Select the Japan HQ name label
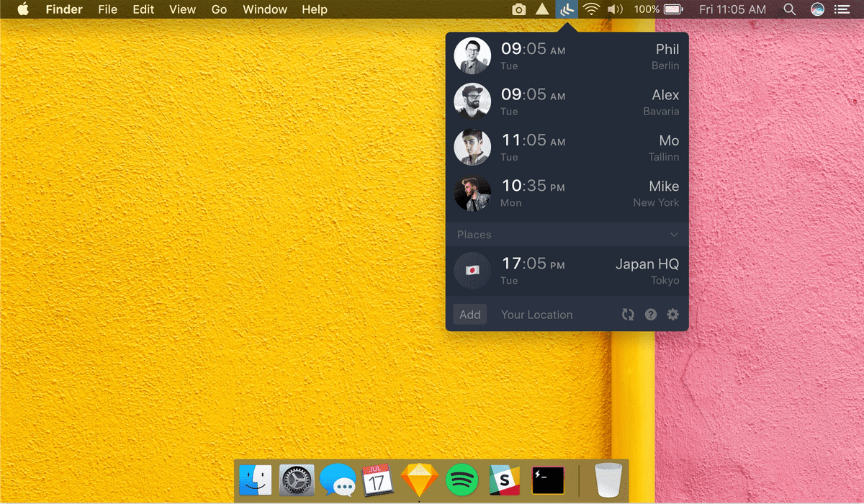This screenshot has width=864, height=504. 647,264
